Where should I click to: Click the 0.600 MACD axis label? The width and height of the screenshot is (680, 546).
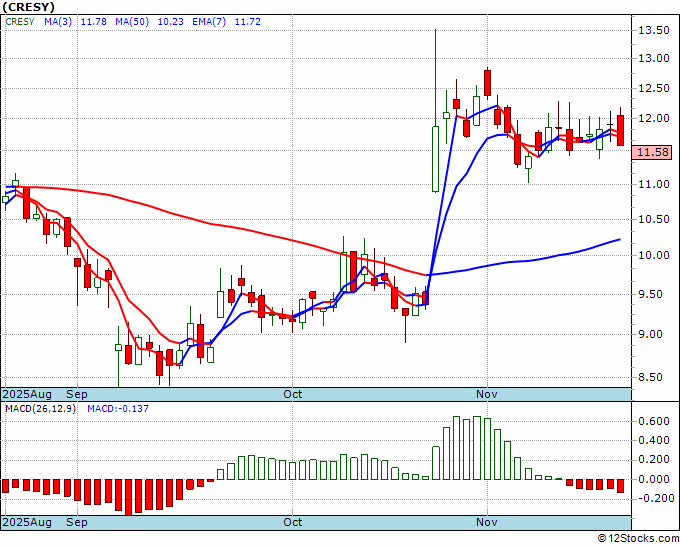tap(654, 422)
